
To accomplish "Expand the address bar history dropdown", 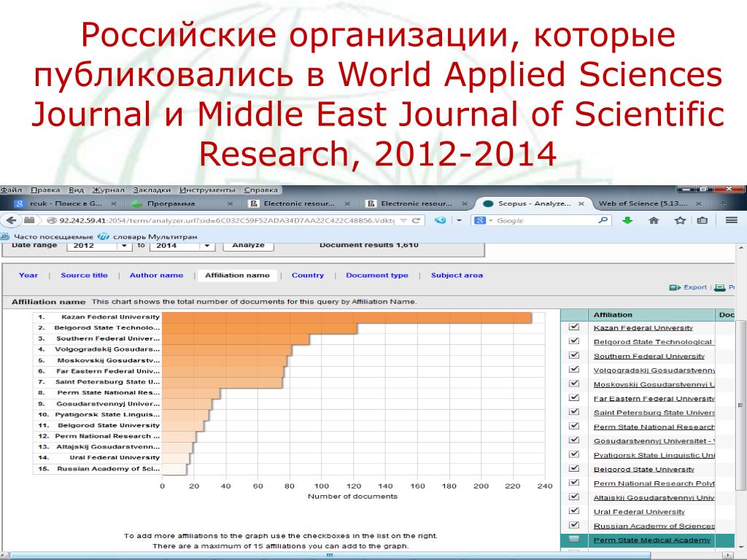I will (403, 220).
